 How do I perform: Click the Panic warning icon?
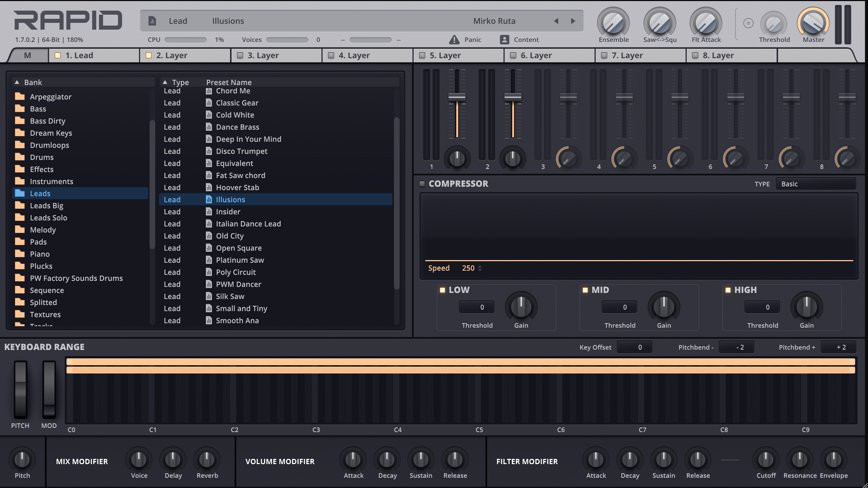454,39
